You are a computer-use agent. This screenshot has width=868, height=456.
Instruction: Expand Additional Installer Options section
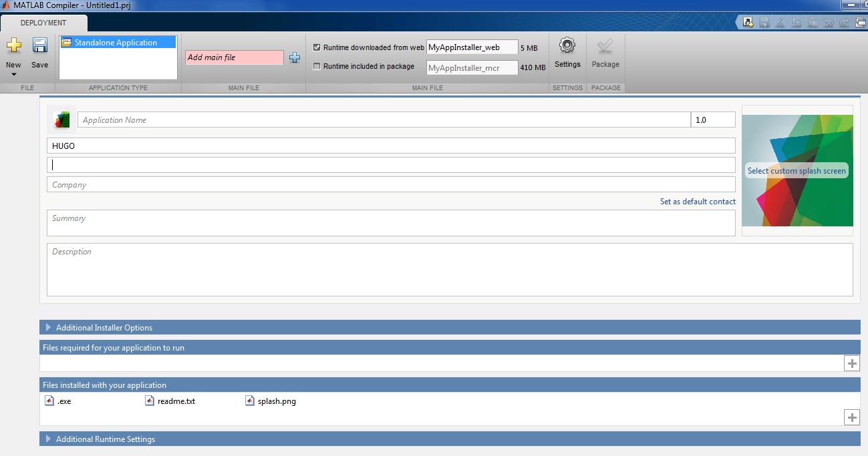click(48, 327)
